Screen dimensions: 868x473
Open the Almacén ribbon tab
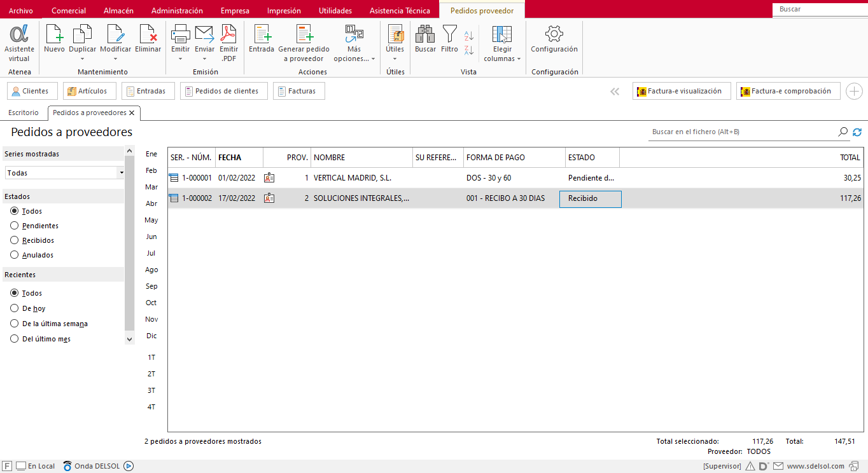coord(118,11)
